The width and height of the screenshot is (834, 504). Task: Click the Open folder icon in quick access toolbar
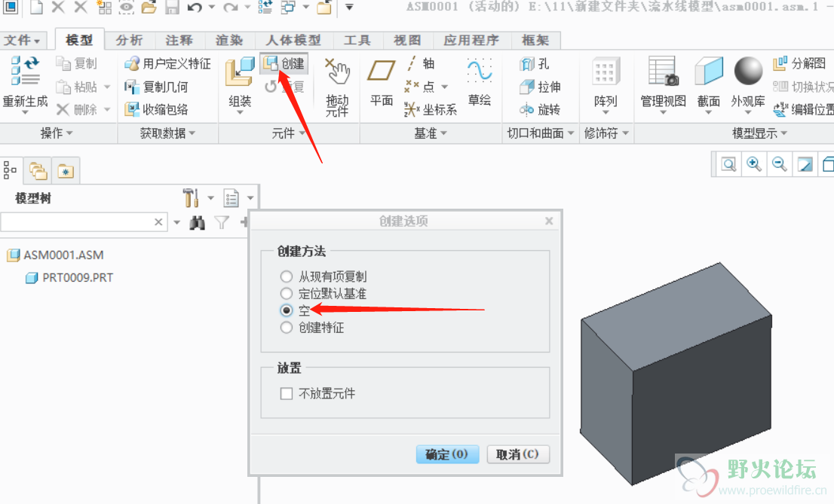tap(149, 7)
